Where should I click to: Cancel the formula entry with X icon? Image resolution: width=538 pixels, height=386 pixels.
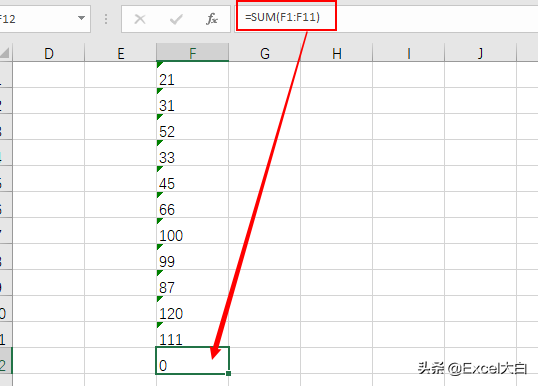pos(140,19)
